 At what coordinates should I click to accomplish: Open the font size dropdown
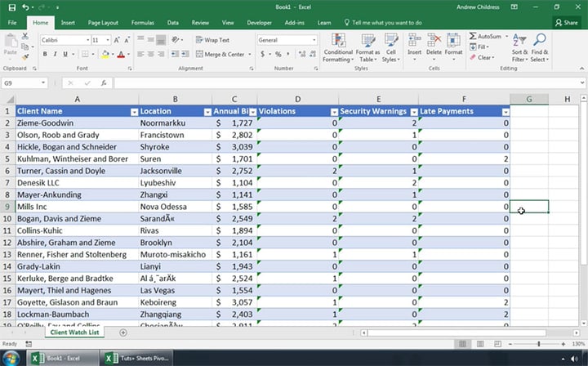click(108, 40)
